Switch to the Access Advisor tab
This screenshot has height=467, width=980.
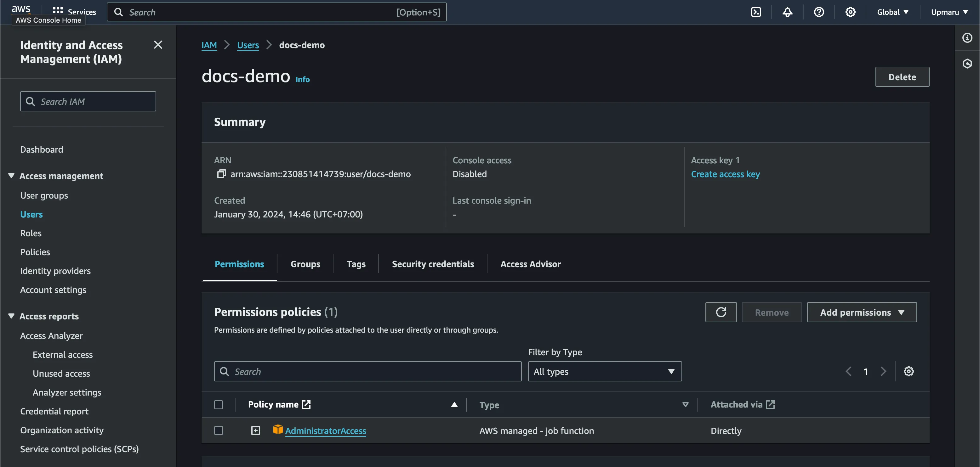tap(530, 264)
